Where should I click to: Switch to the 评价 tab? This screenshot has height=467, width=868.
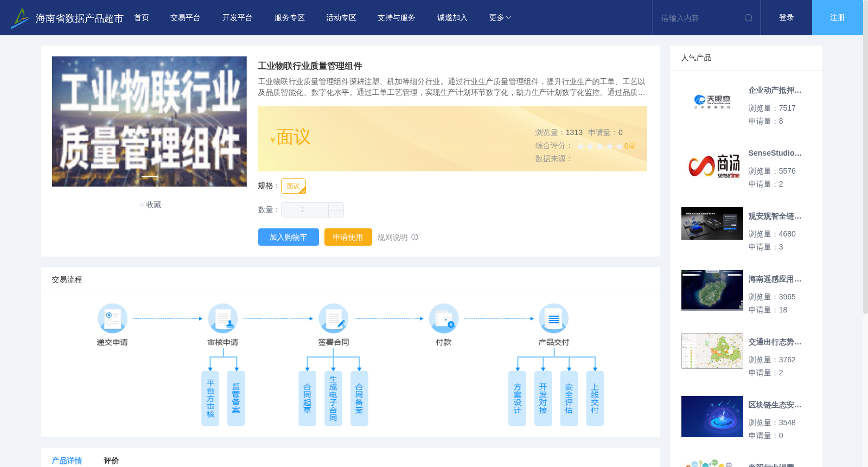[111, 460]
